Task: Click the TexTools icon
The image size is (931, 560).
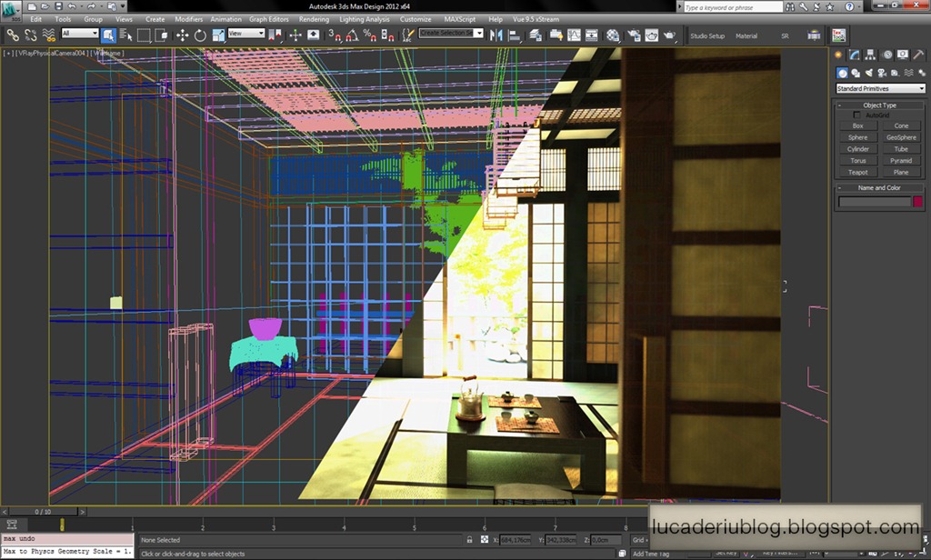Action: tap(838, 35)
